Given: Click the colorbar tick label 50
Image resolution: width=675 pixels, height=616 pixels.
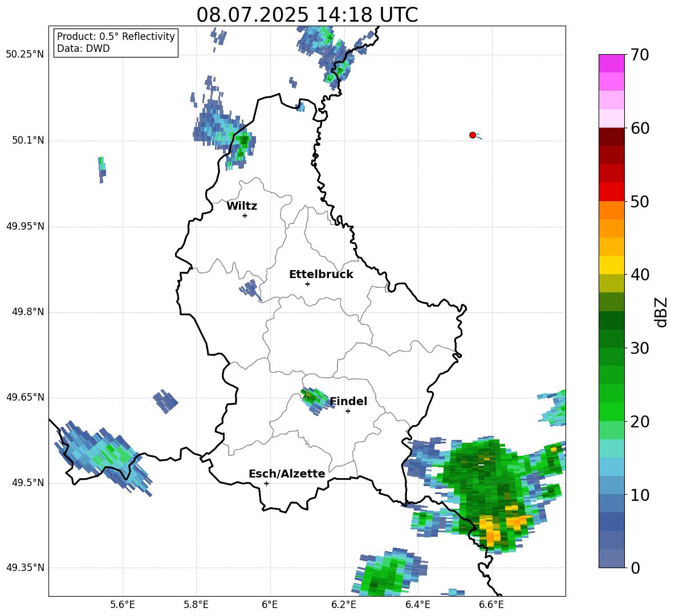Looking at the screenshot, I should coord(640,202).
